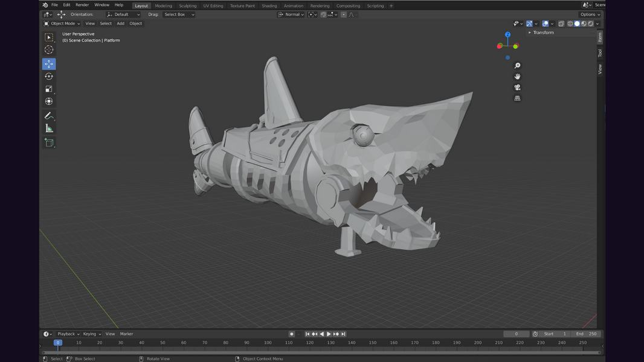Open the Render menu
The height and width of the screenshot is (362, 644).
[x=82, y=5]
